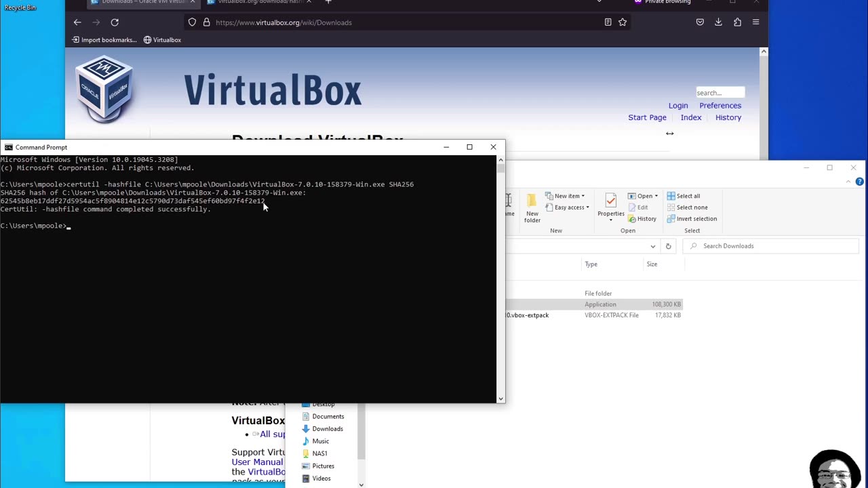Open Easy access dropdown in Explorer
Screen dimensions: 868x488
[567, 207]
